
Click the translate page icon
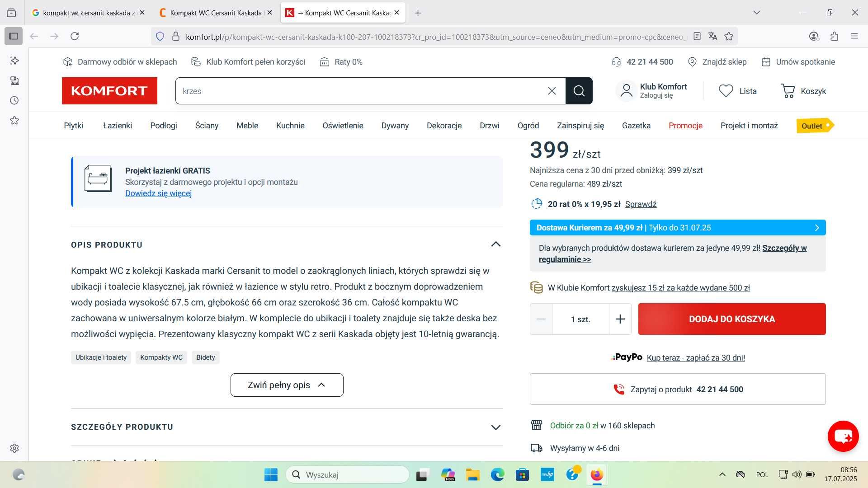713,36
